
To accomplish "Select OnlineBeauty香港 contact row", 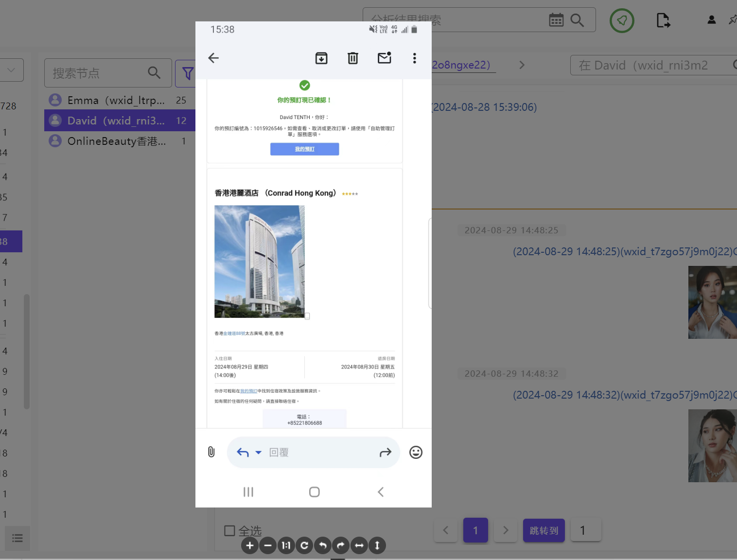I will (x=119, y=141).
